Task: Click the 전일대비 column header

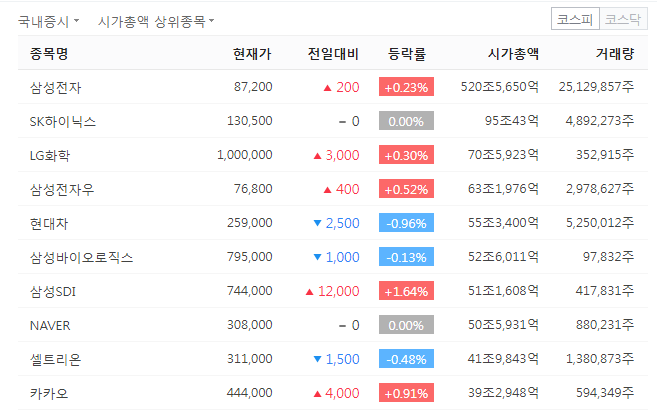Action: pyautogui.click(x=333, y=54)
